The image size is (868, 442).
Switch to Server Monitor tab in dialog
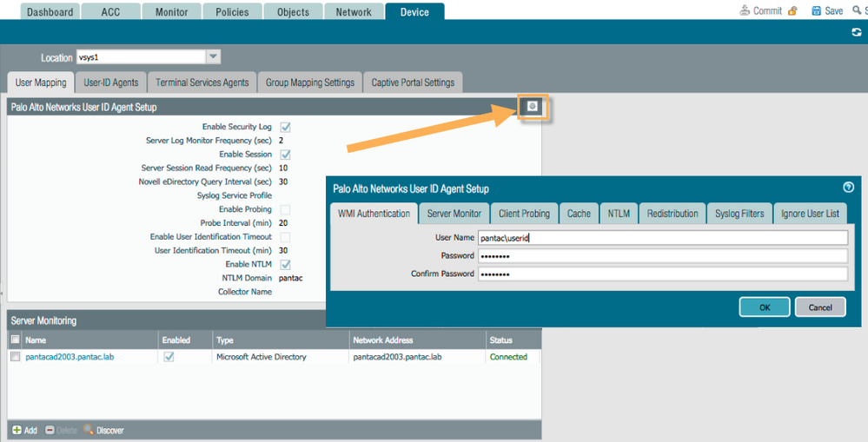[454, 214]
